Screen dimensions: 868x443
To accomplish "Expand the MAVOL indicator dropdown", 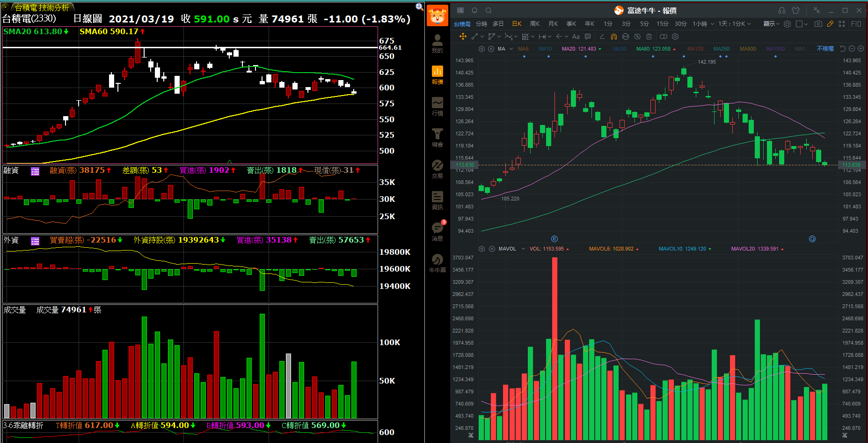I will coord(523,249).
